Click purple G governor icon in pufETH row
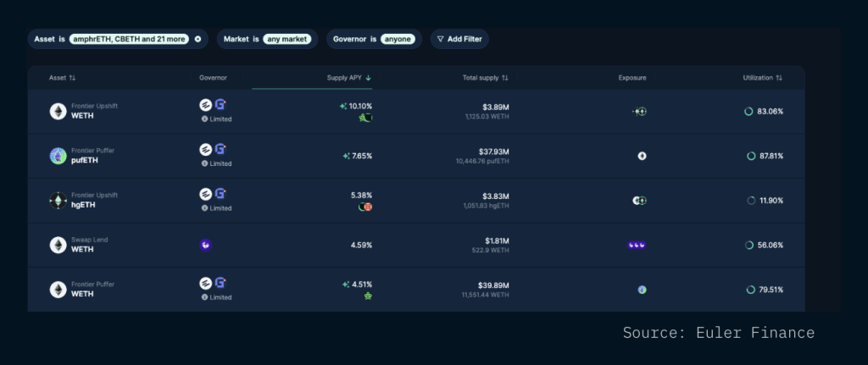Image resolution: width=868 pixels, height=365 pixels. click(220, 149)
